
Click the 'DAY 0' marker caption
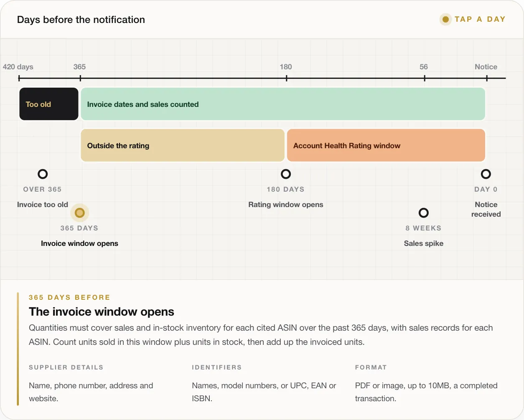click(x=486, y=190)
